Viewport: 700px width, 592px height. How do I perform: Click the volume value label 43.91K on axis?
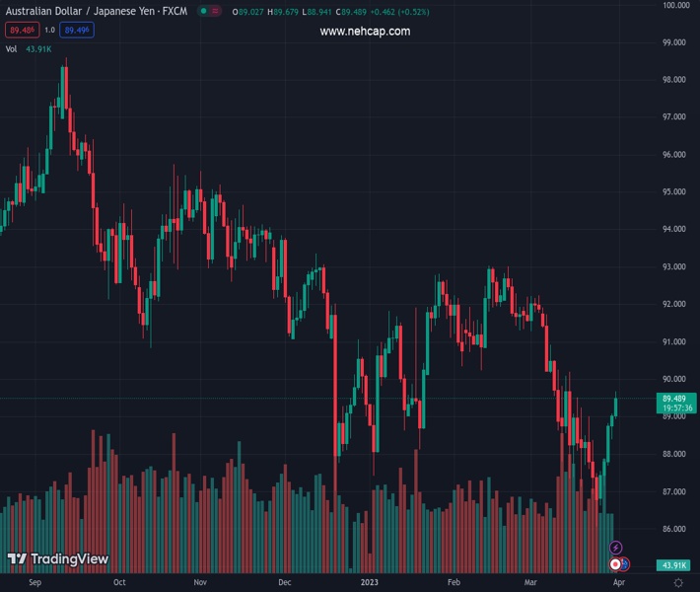pyautogui.click(x=675, y=564)
